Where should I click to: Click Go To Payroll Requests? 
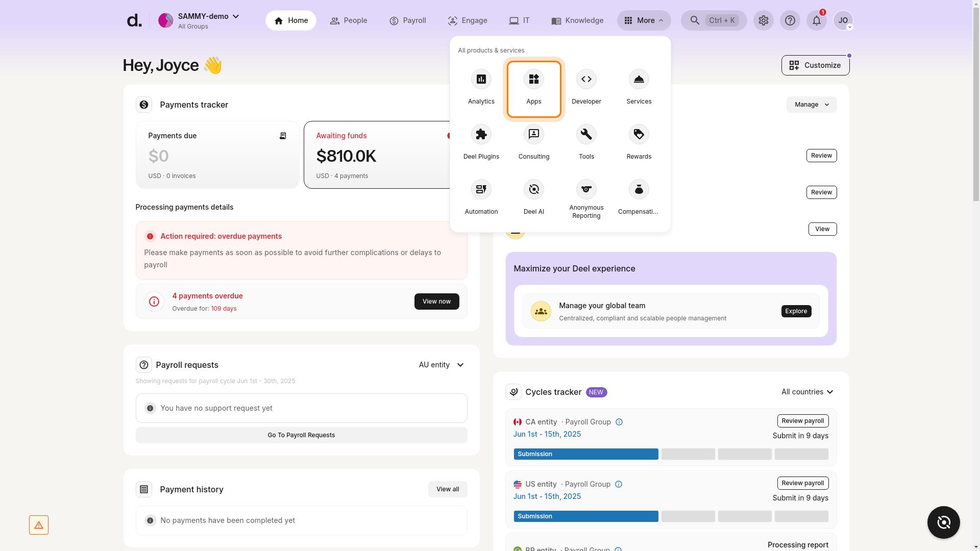pos(301,435)
